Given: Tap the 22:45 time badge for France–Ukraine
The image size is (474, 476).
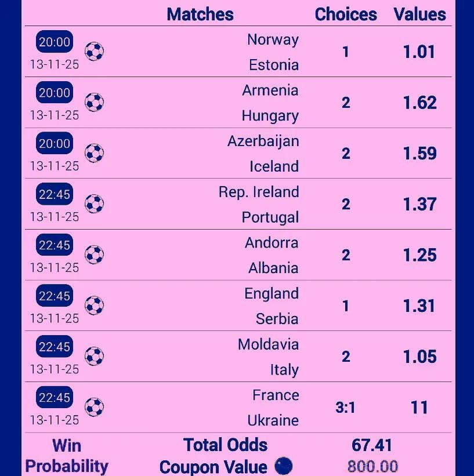Looking at the screenshot, I should click(x=55, y=398).
